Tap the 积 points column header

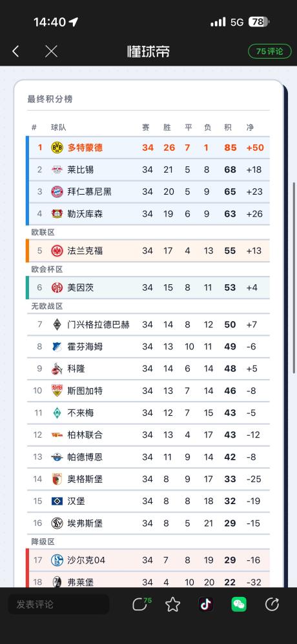tap(228, 128)
